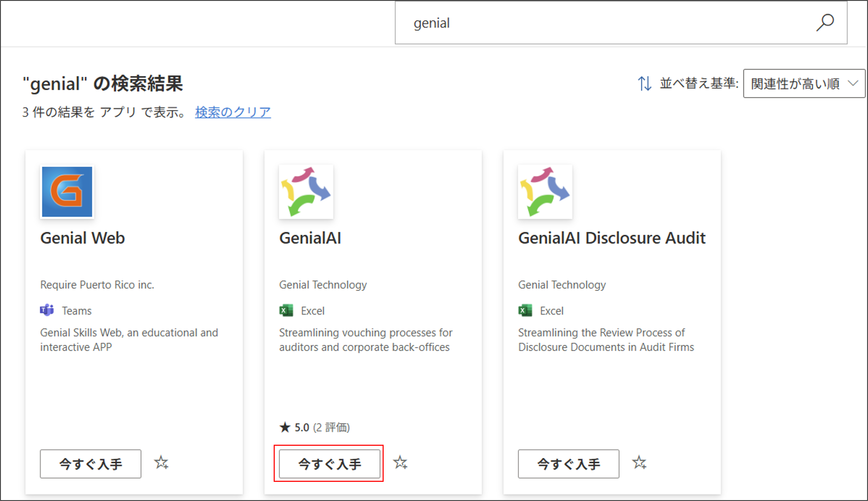The height and width of the screenshot is (501, 868).
Task: Click the sort arrows icon
Action: coord(644,83)
